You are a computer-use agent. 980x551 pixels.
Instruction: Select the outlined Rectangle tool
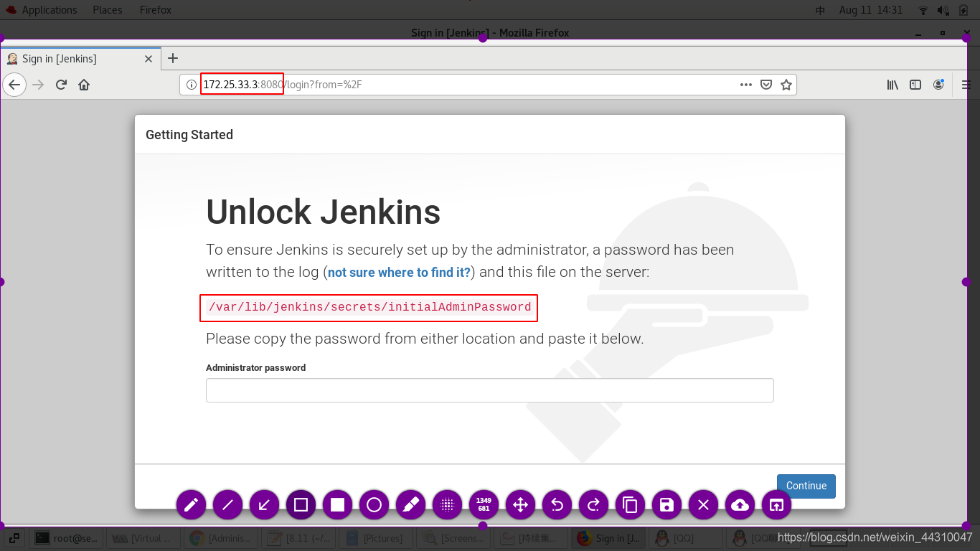[x=301, y=505]
